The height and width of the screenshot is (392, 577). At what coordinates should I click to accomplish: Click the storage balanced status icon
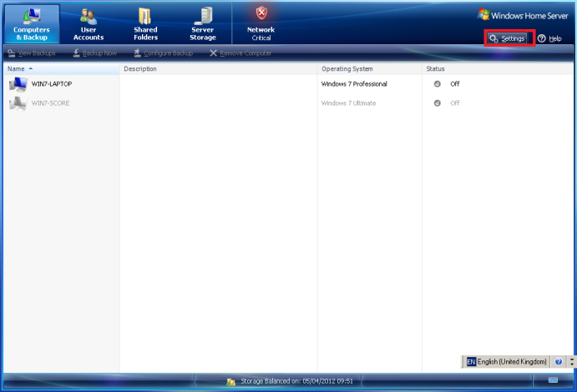tap(230, 382)
